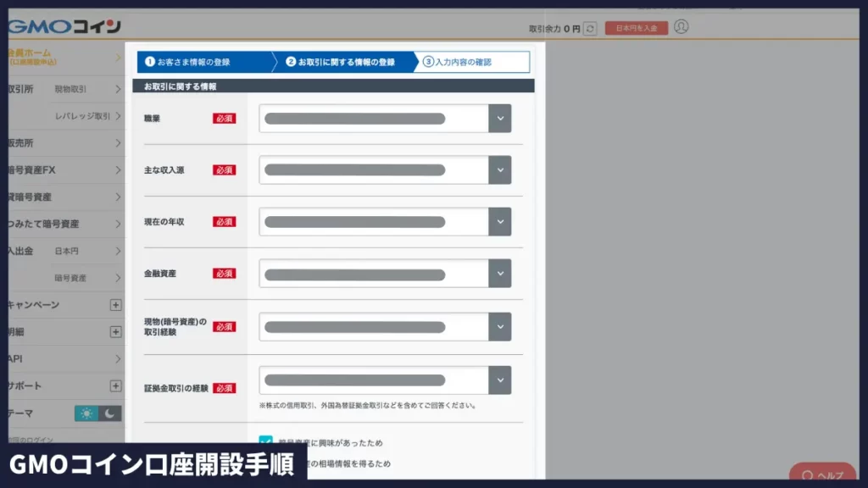Expand the サポート plus icon

point(115,385)
